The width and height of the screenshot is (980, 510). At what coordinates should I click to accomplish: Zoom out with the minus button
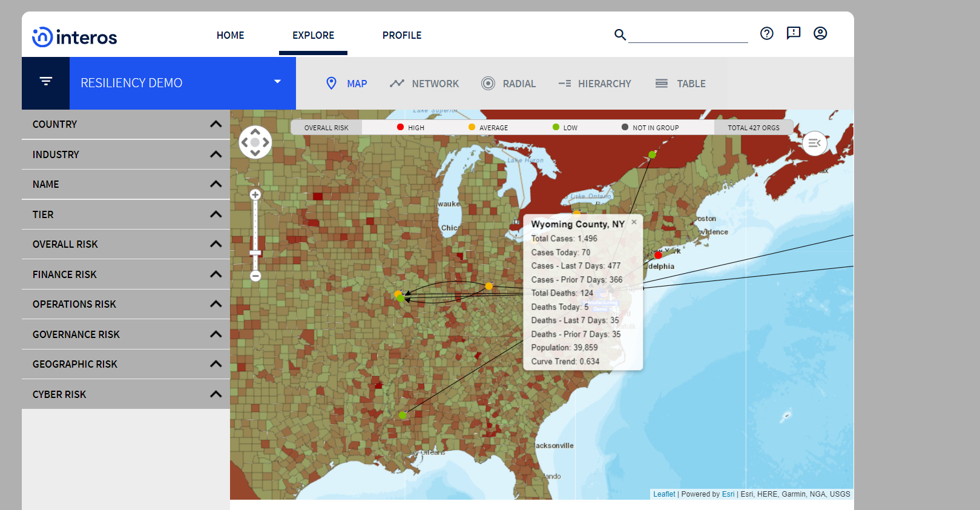click(x=255, y=276)
